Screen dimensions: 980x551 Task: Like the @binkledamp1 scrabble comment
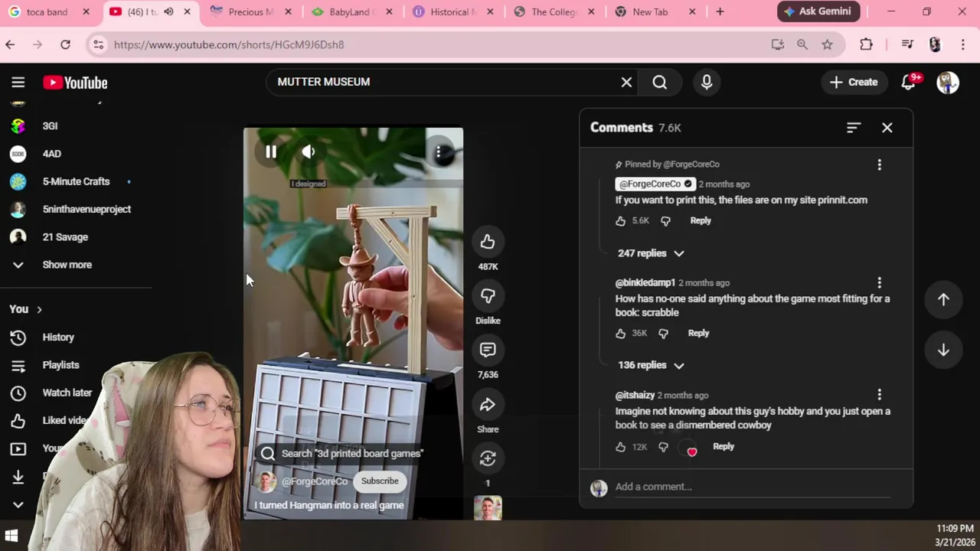tap(621, 333)
